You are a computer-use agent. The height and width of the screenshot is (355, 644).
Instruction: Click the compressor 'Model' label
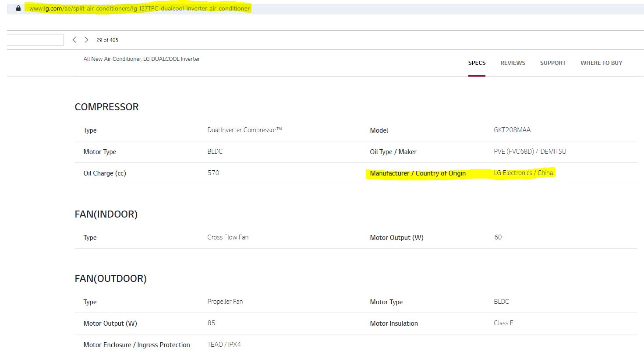coord(379,130)
